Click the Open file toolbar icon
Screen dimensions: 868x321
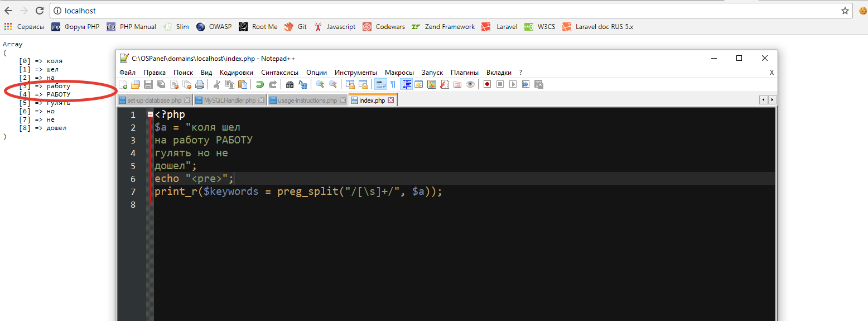click(136, 84)
